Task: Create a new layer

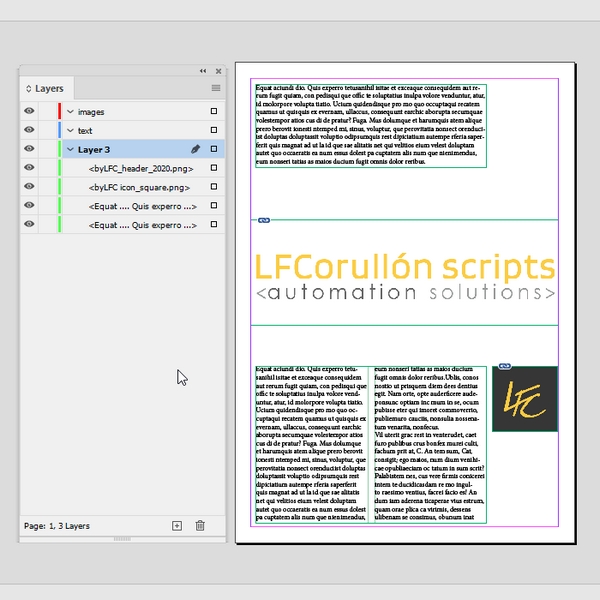Action: pyautogui.click(x=177, y=526)
